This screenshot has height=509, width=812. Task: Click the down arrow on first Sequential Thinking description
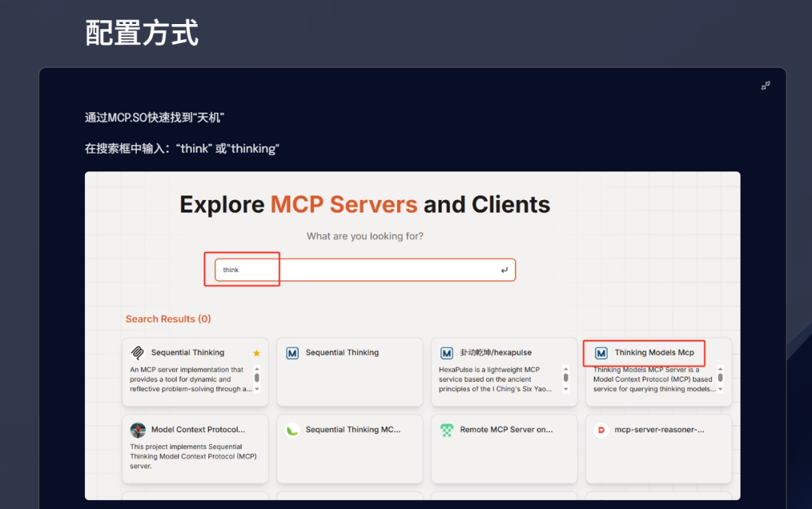(x=256, y=389)
